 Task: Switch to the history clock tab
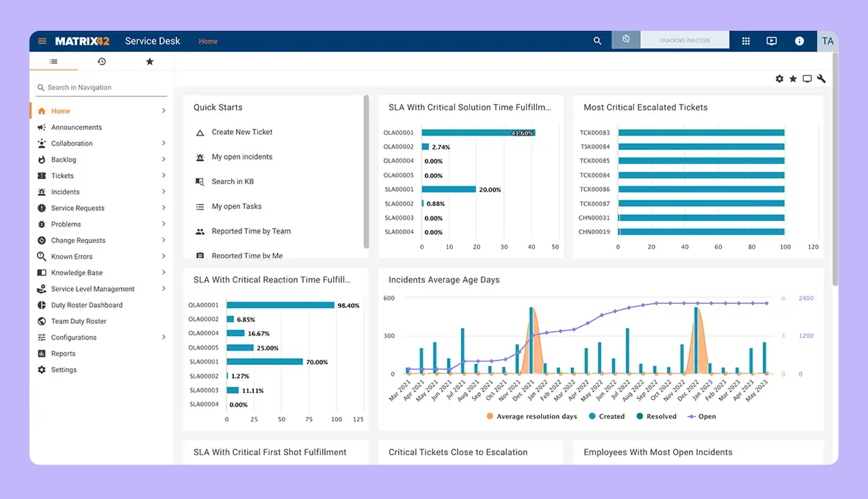tap(102, 62)
